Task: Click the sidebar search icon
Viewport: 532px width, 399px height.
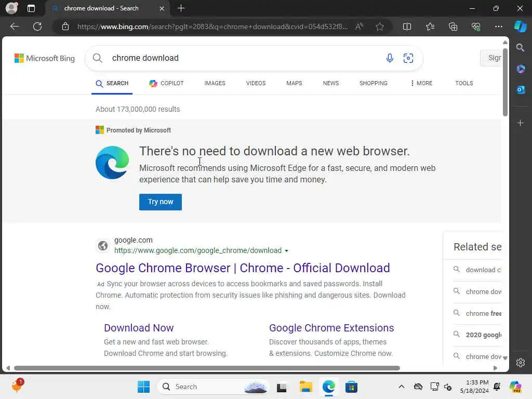Action: tap(520, 47)
